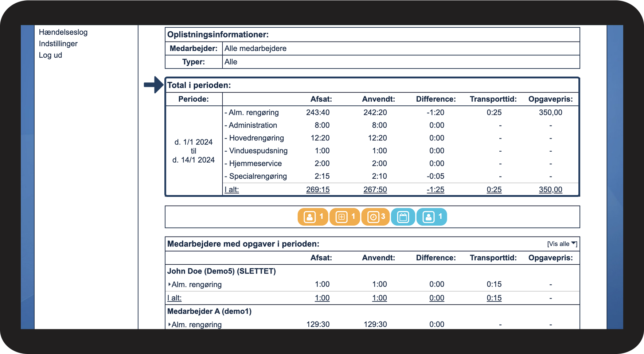Click the Medarbejder A (demo1) heading

click(210, 311)
